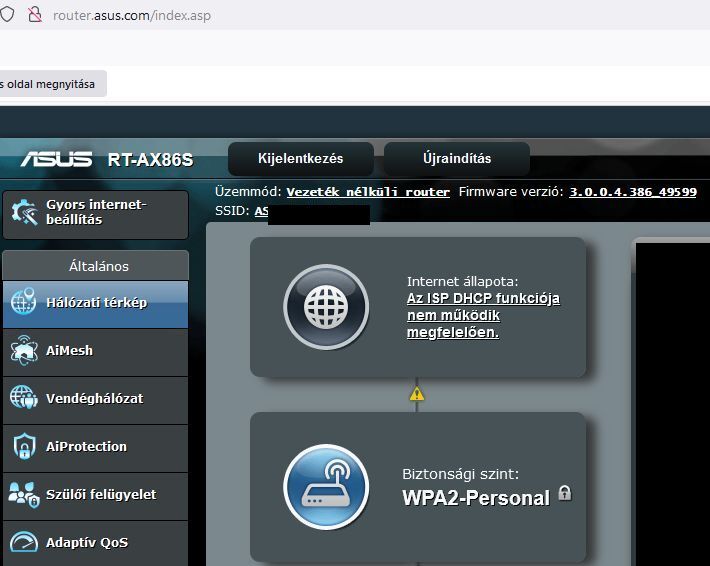Click the padlock icon beside WPA2-Personal
The image size is (710, 566).
(x=565, y=493)
